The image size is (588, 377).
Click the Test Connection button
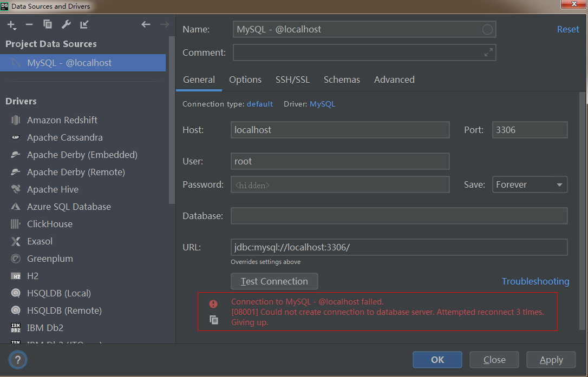274,281
